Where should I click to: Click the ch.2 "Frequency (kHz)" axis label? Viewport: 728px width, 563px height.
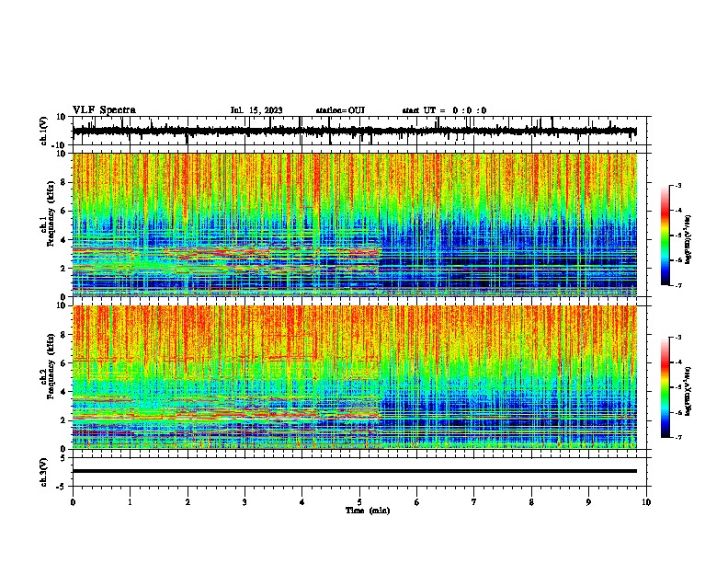[x=51, y=366]
